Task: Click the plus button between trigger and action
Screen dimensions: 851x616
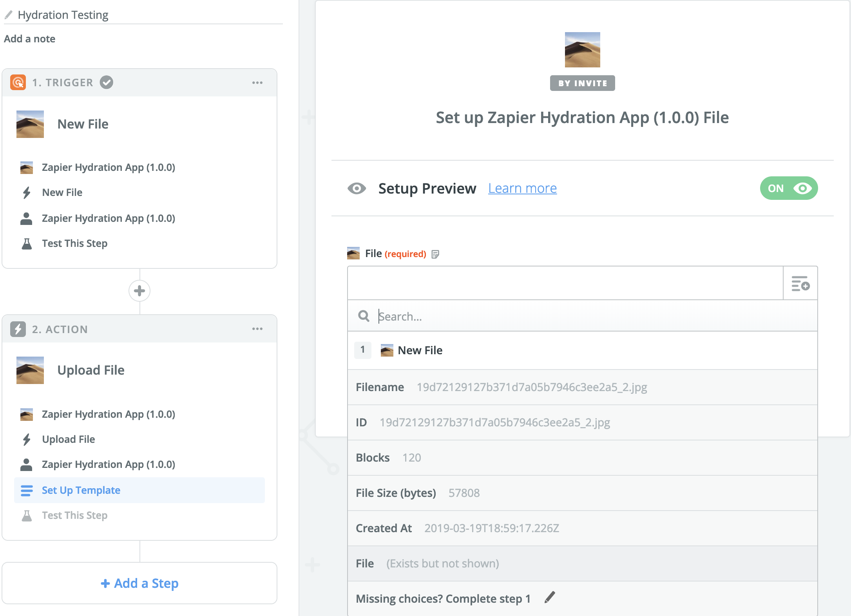Action: 139,291
